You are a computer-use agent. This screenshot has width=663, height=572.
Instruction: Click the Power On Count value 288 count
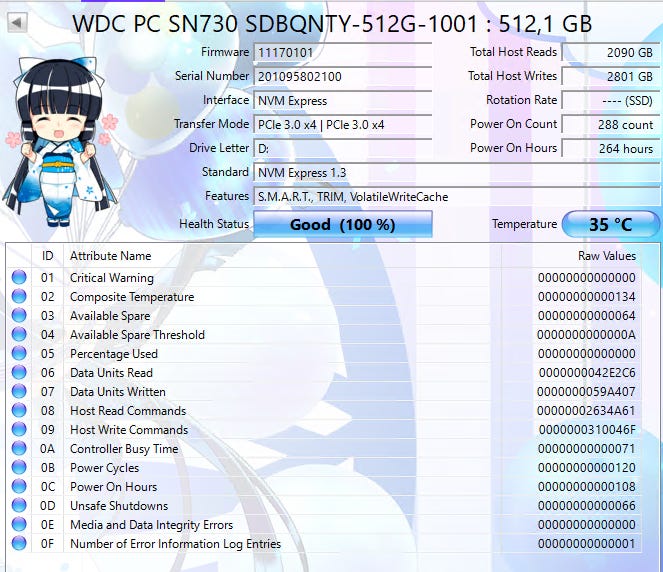pyautogui.click(x=610, y=125)
